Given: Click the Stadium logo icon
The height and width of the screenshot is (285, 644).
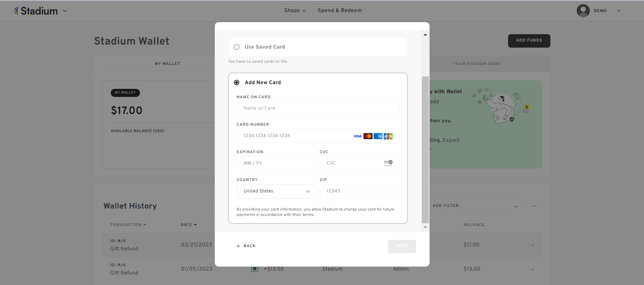Looking at the screenshot, I should [16, 11].
